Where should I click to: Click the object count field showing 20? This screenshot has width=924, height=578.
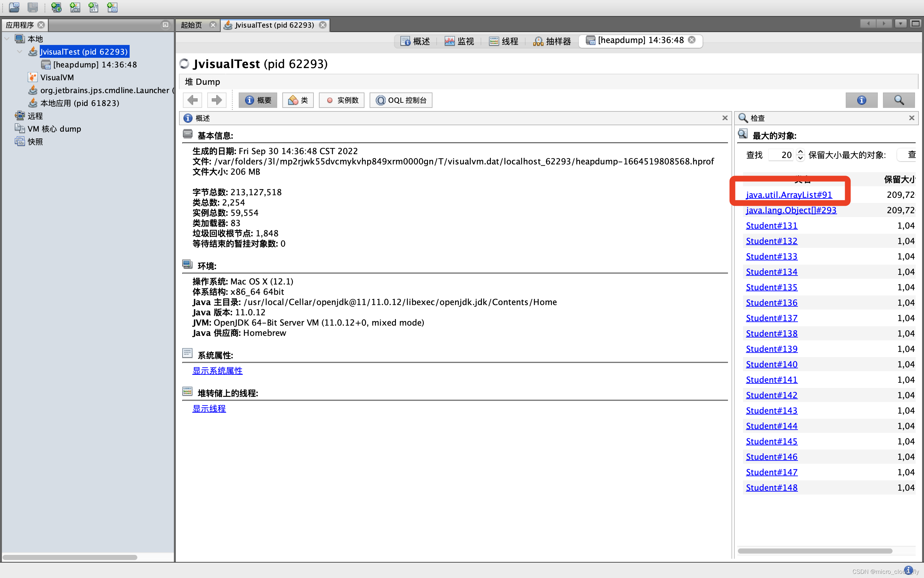tap(781, 155)
